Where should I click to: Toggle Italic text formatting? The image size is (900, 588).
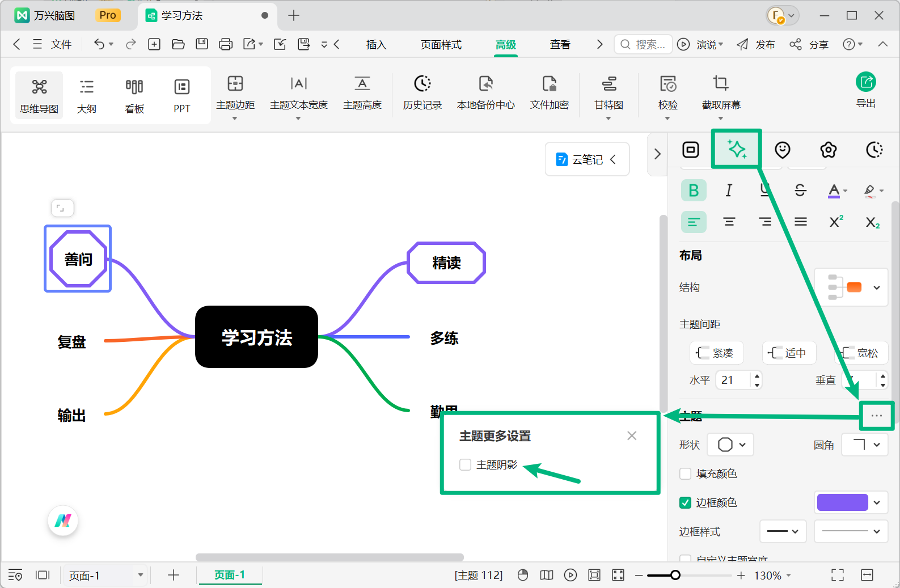click(x=729, y=191)
